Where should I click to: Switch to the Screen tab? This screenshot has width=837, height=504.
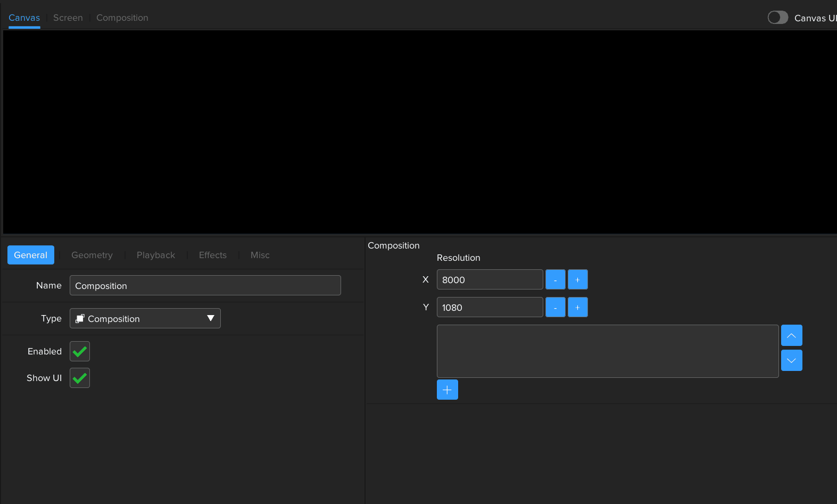tap(68, 18)
